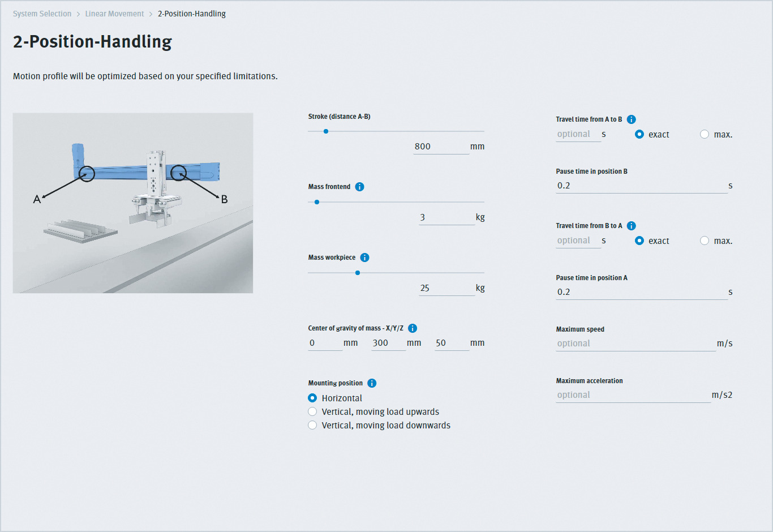This screenshot has height=532, width=773.
Task: Click Travel time from B to A input
Action: 578,241
